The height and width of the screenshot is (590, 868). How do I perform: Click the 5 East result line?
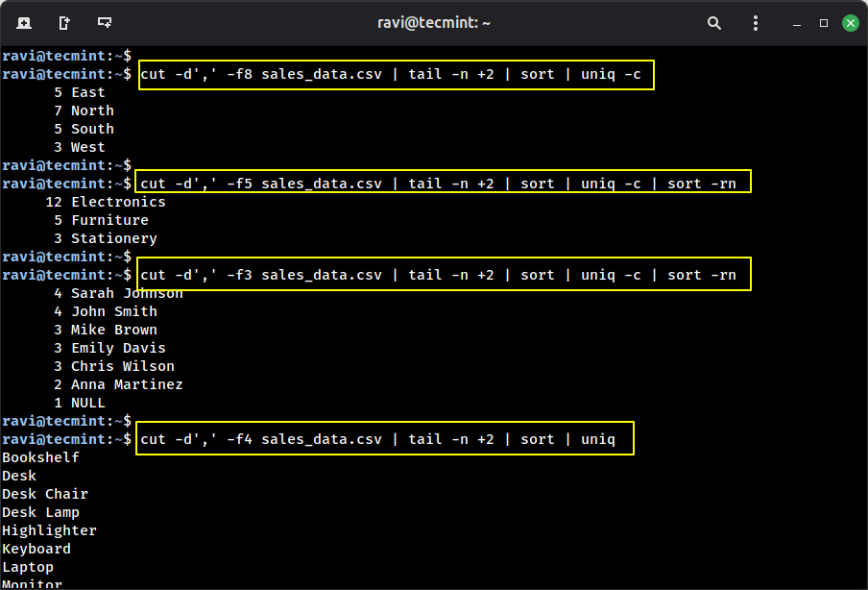tap(79, 92)
